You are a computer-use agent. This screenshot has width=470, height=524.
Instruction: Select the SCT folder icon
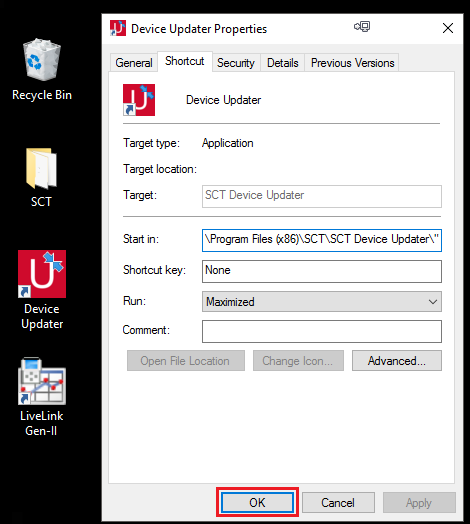[x=41, y=177]
